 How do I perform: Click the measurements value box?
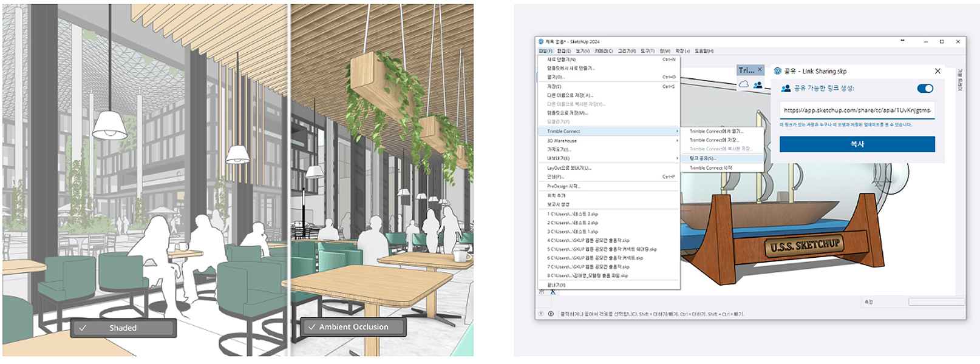(x=936, y=302)
